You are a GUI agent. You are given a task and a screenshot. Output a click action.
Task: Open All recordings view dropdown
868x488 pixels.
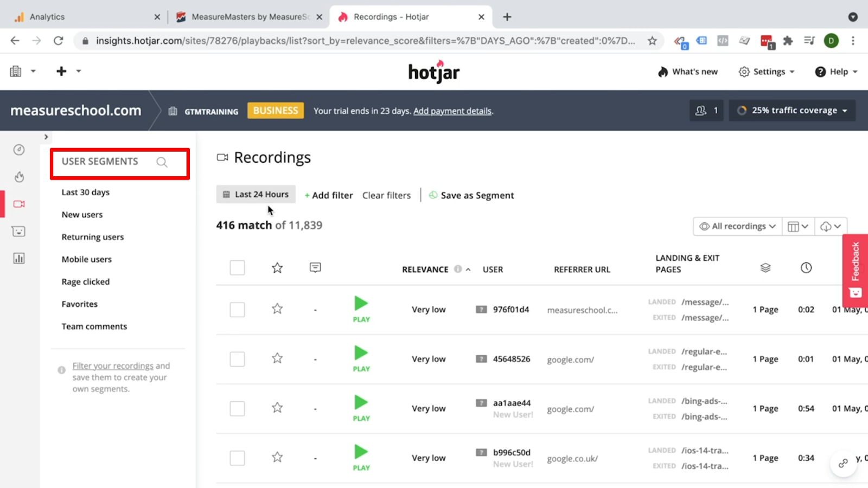click(738, 226)
